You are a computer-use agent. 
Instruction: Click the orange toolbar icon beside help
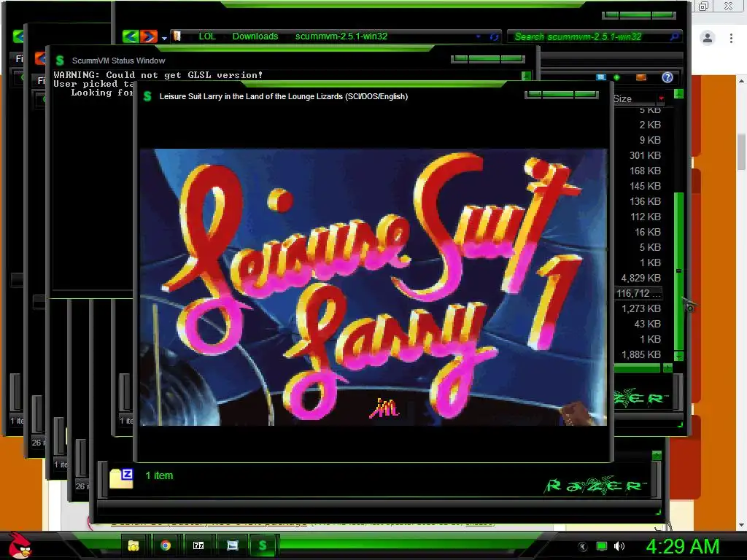click(641, 77)
